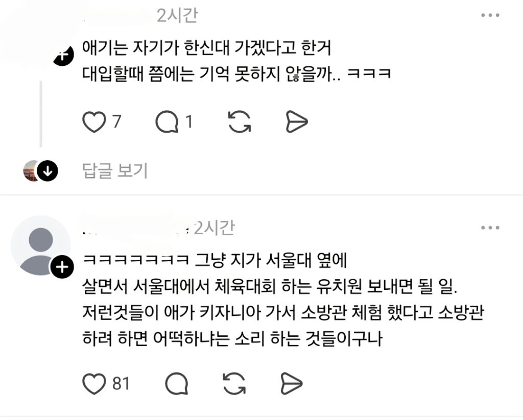This screenshot has height=420, width=523.
Task: Click the '답글 보기' view replies link
Action: tap(115, 170)
